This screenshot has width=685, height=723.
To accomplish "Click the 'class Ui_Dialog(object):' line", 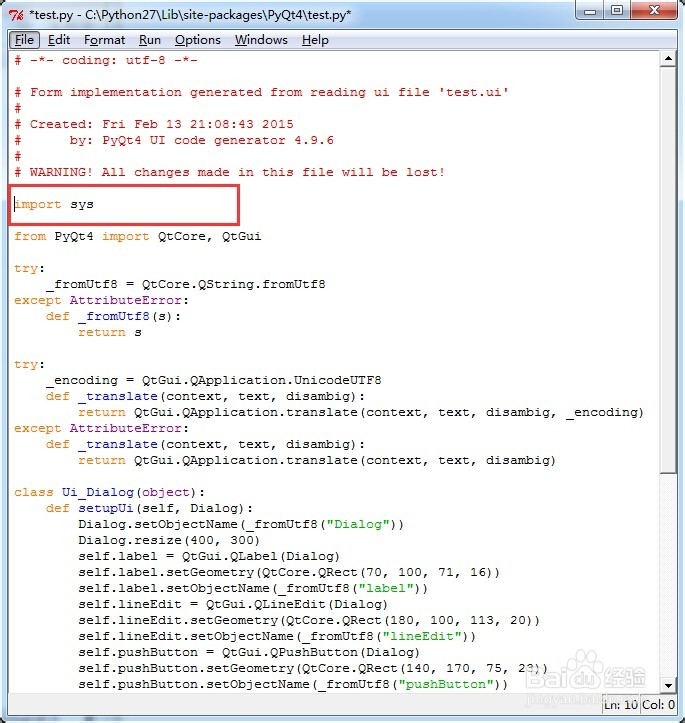I will (109, 492).
